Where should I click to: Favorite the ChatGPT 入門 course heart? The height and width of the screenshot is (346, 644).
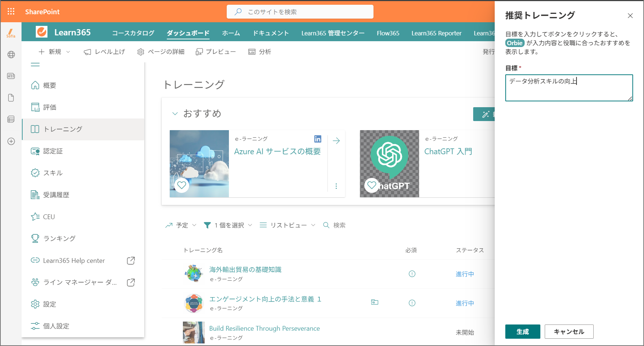pyautogui.click(x=372, y=185)
